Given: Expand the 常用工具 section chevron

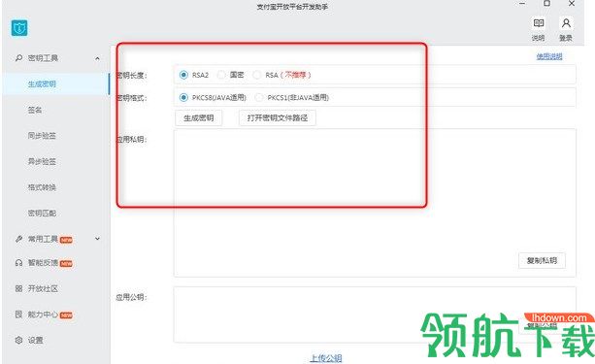Looking at the screenshot, I should click(x=97, y=239).
